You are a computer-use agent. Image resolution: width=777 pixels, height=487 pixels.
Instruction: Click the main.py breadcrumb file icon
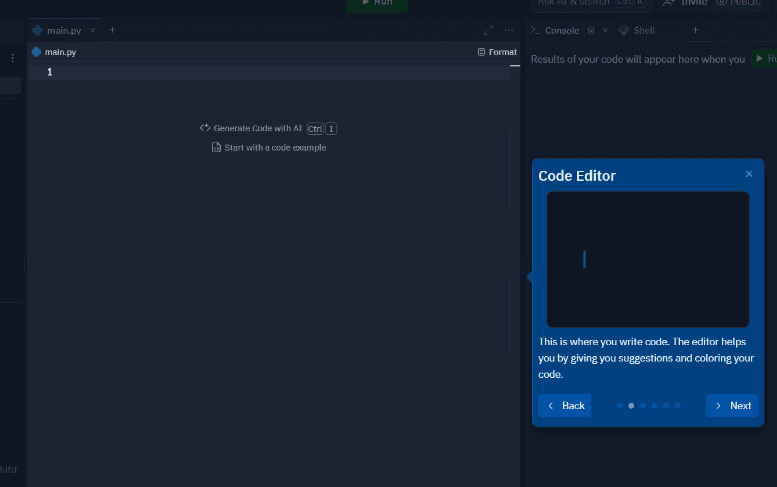click(x=37, y=52)
